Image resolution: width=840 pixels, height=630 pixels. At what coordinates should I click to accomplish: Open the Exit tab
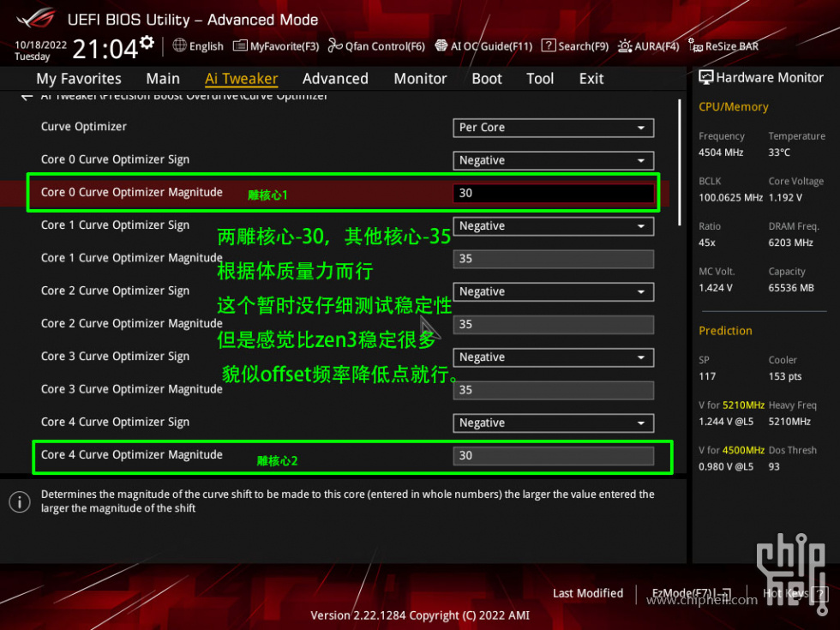(591, 79)
